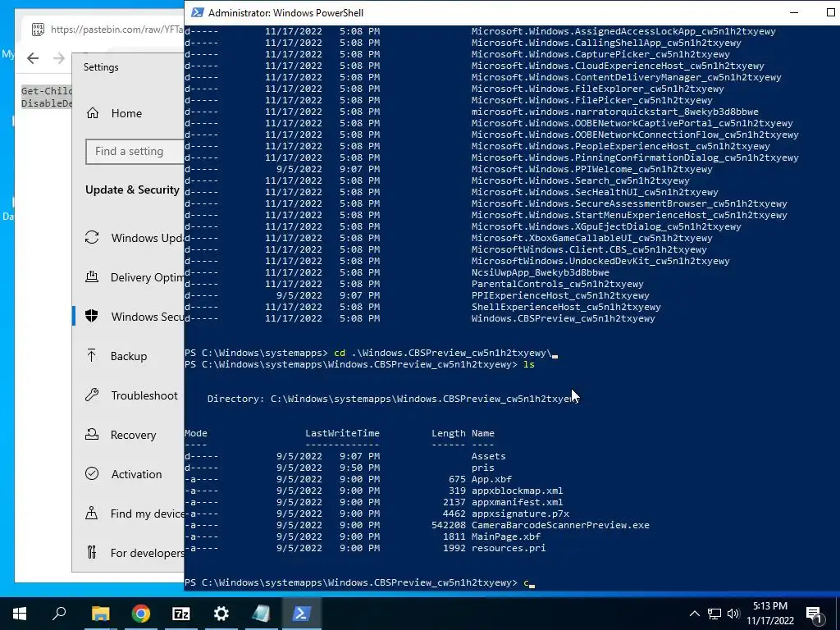Screen dimensions: 840x630
Task: Click MainPage.xbf file name
Action: 505,536
